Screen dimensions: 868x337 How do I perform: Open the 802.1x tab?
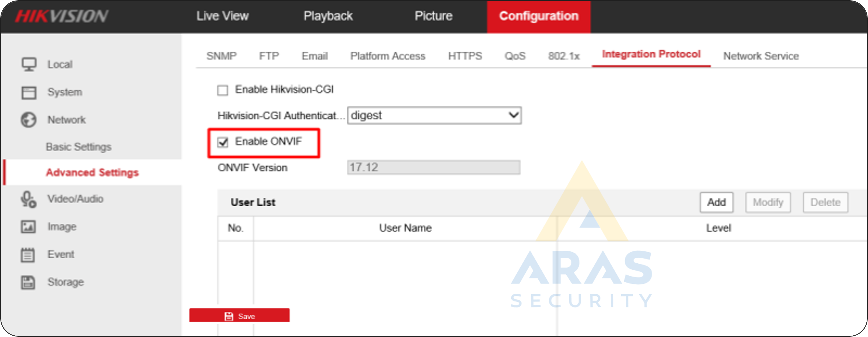tap(563, 56)
